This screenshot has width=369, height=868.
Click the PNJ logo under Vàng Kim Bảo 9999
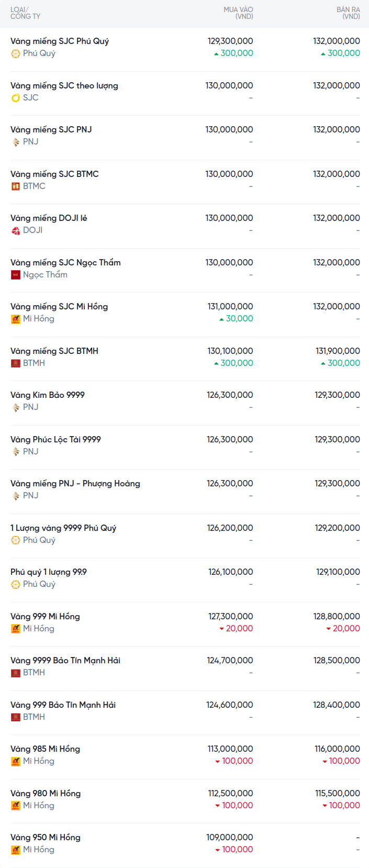click(16, 407)
